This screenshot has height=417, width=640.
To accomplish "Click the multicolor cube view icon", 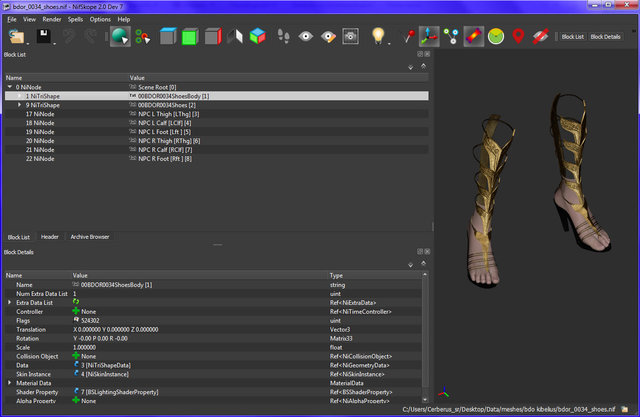I will pyautogui.click(x=258, y=37).
